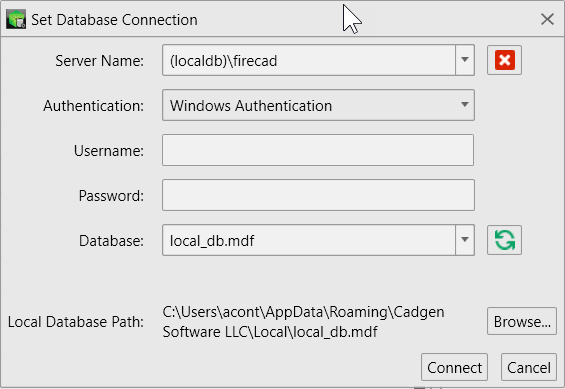
Task: Click the 'Username:' label
Action: [x=109, y=151]
